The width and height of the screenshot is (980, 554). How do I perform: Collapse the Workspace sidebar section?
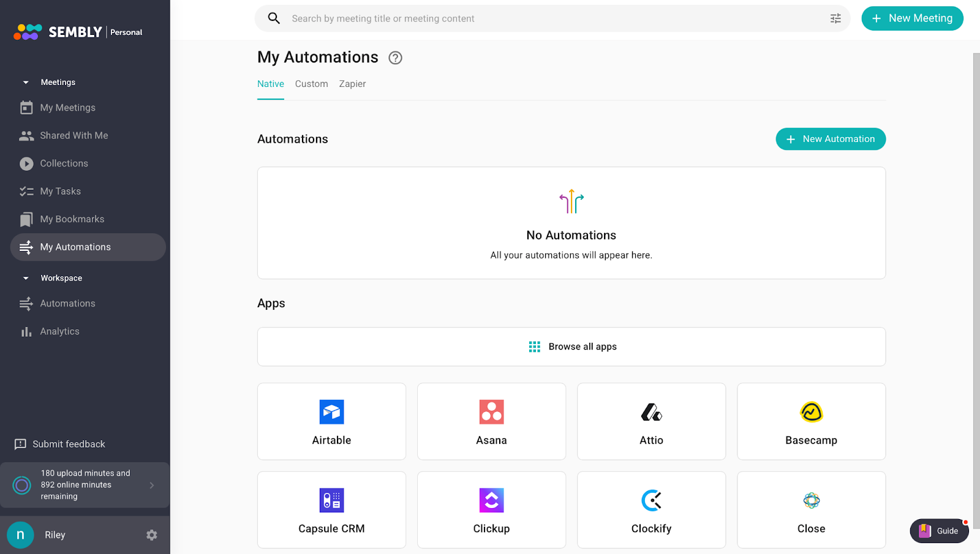[x=26, y=279]
